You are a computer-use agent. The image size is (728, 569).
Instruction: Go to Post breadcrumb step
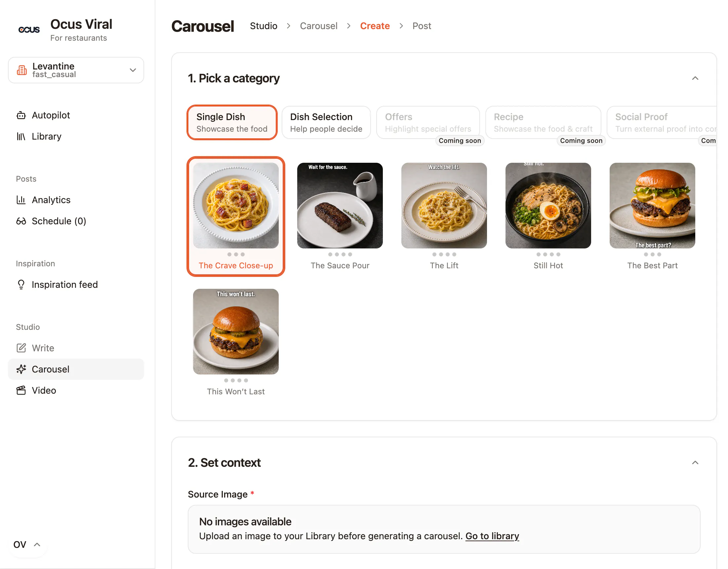point(422,26)
